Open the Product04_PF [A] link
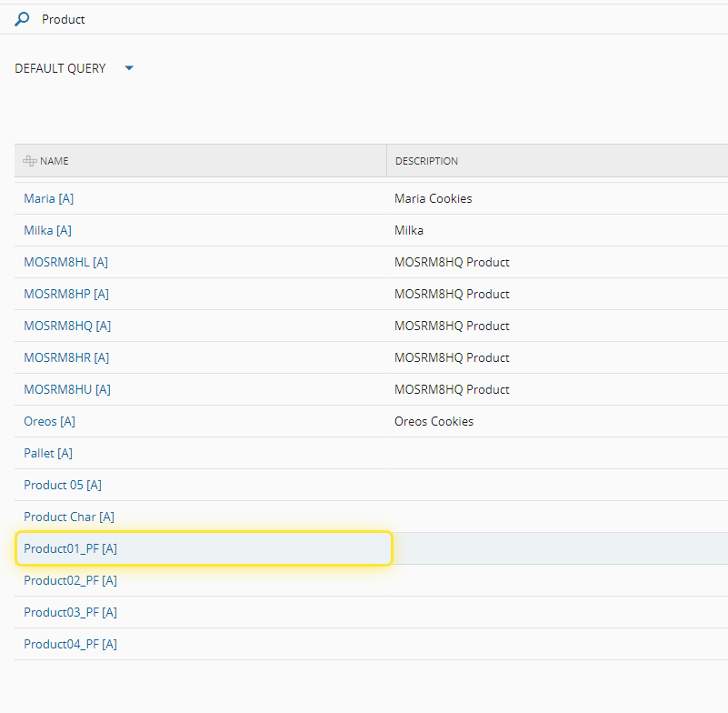Screen dimensions: 728x713 [71, 644]
